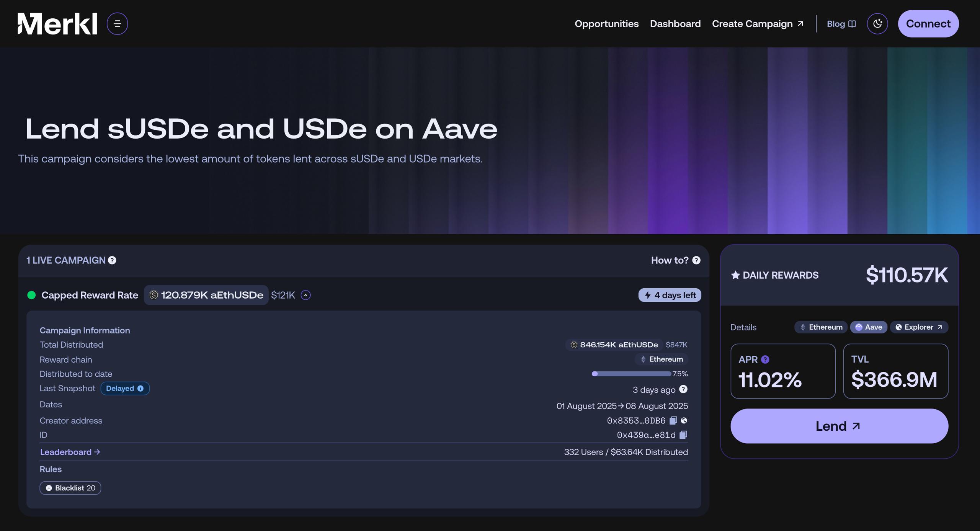Viewport: 980px width, 531px height.
Task: Toggle dark mode with the moon icon
Action: click(877, 24)
